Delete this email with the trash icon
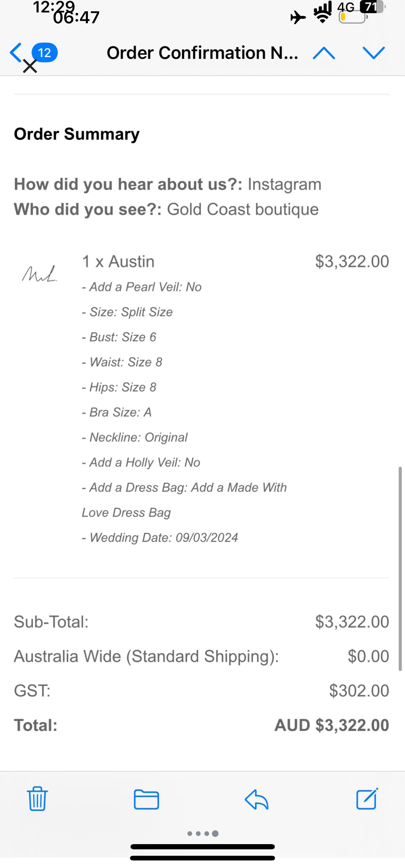This screenshot has height=868, width=405. [37, 799]
